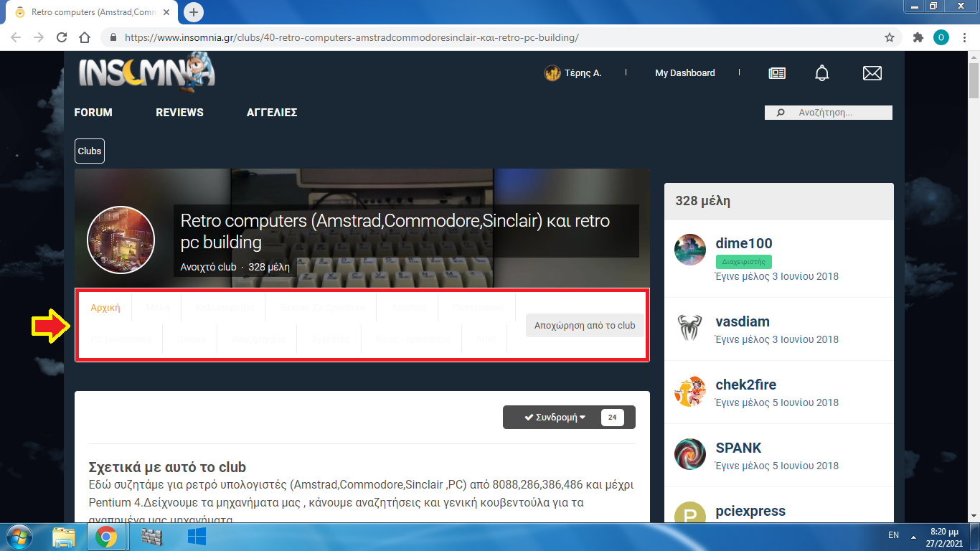Open the SPANK member name link

click(x=739, y=448)
